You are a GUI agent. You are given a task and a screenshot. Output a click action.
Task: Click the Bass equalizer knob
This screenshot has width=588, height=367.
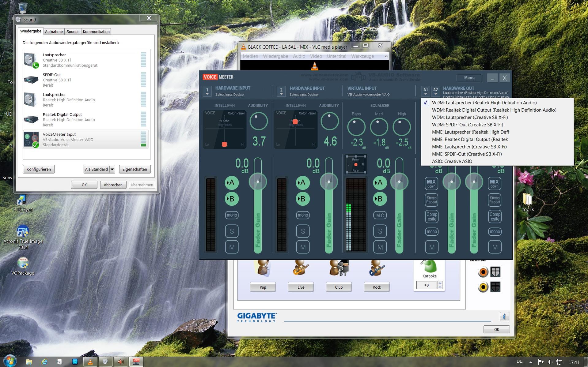(x=356, y=127)
